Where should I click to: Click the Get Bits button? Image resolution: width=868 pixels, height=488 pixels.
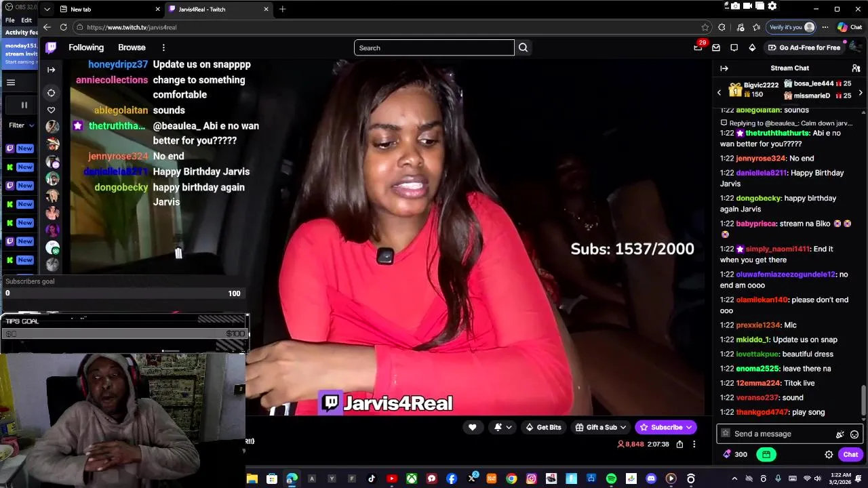point(544,427)
